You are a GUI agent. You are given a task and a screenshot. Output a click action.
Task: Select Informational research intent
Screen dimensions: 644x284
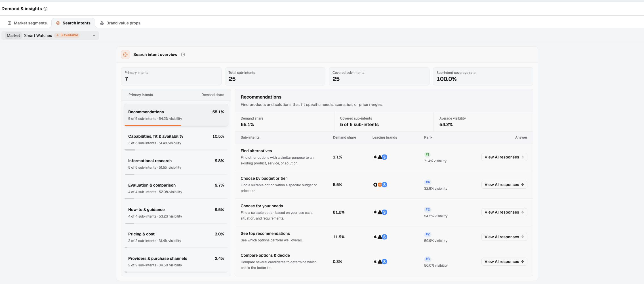pos(176,164)
